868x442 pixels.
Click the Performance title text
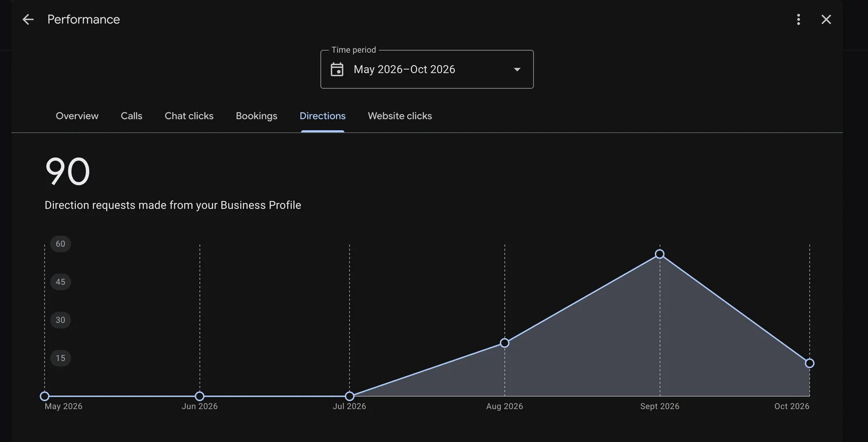coord(84,20)
